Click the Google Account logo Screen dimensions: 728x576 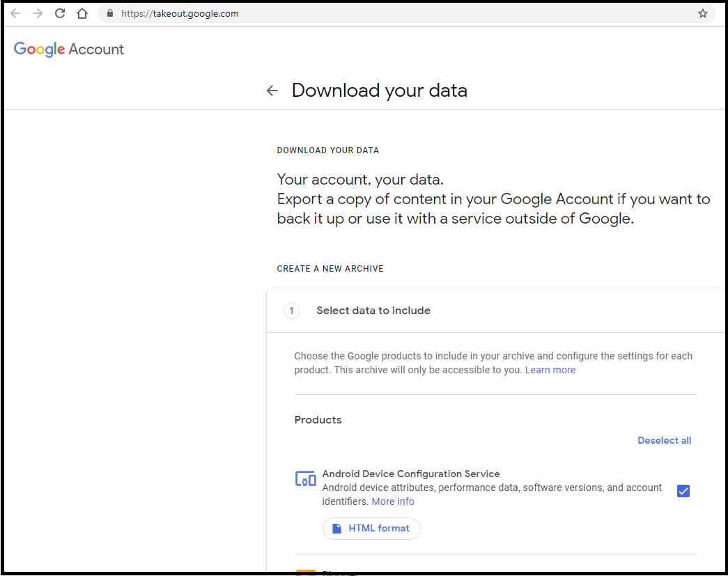coord(69,49)
